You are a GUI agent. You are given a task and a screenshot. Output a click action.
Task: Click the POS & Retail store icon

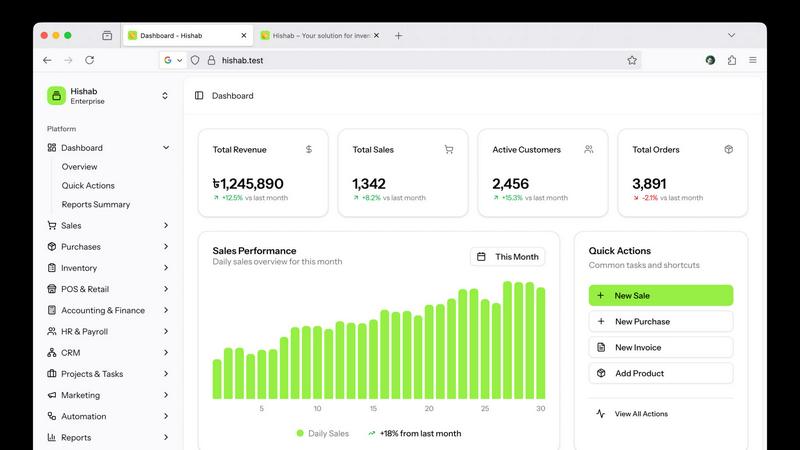(52, 289)
